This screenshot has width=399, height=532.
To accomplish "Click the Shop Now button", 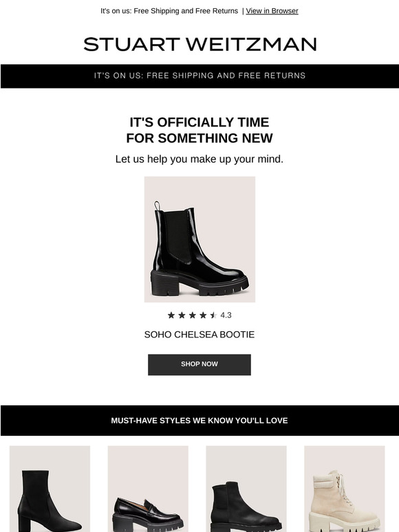I will (199, 364).
